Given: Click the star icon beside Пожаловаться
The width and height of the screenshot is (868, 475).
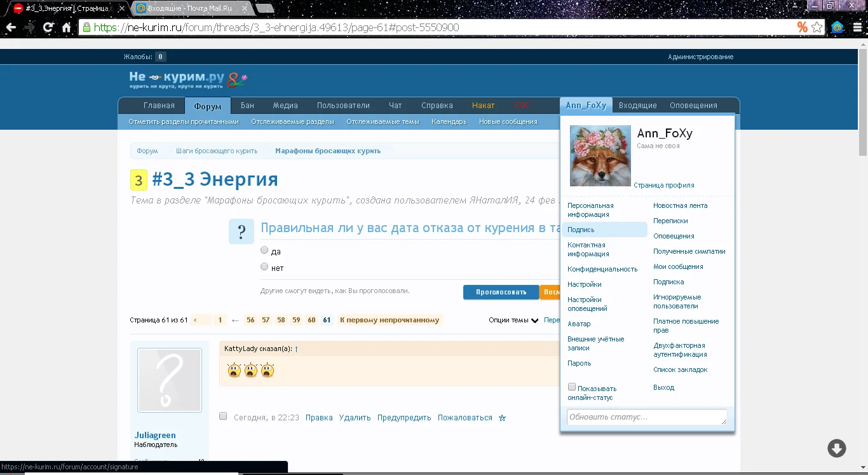Looking at the screenshot, I should pos(502,418).
